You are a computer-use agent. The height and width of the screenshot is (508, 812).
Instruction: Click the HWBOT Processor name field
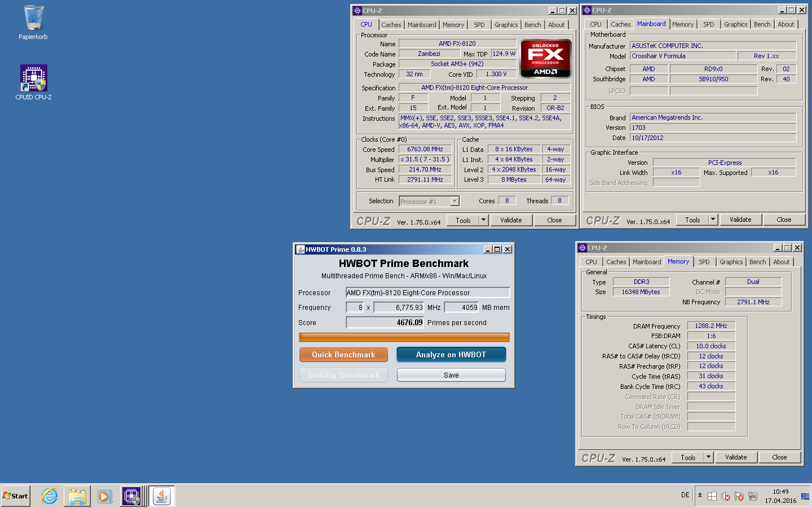coord(427,292)
